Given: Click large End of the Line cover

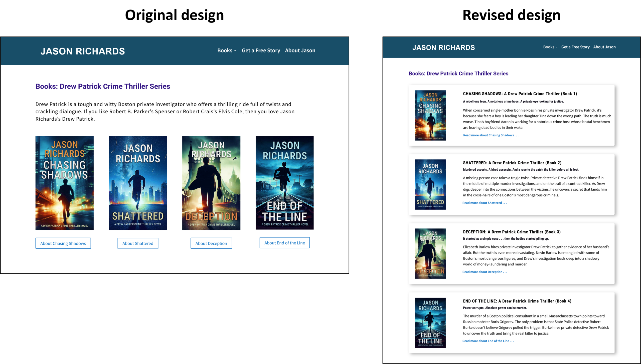Looking at the screenshot, I should pos(284,183).
